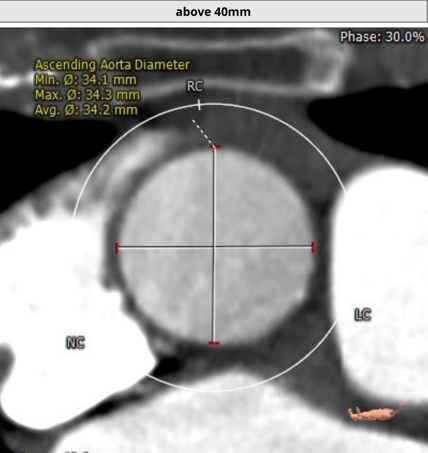Grab the top red handle of the vertical diameter line

pyautogui.click(x=215, y=147)
